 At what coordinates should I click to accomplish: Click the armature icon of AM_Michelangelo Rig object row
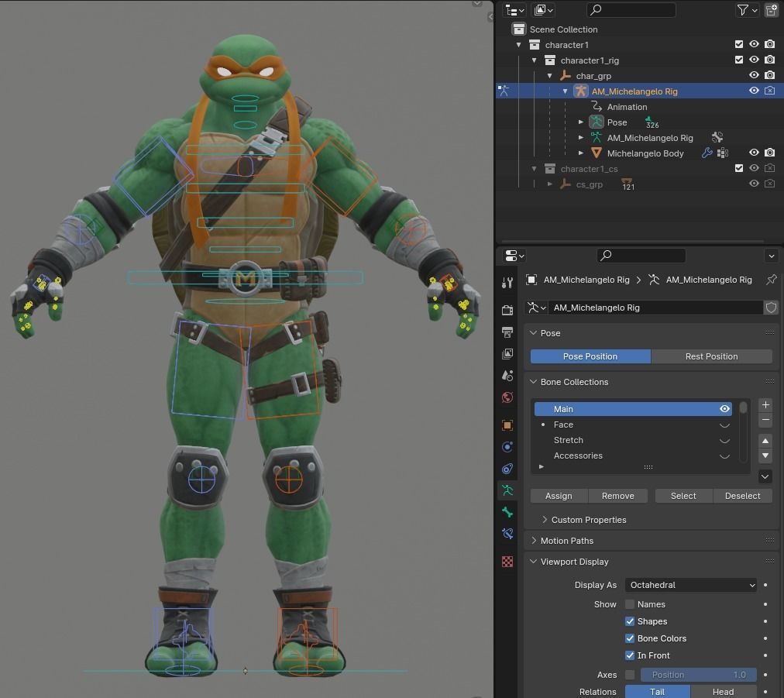point(580,91)
